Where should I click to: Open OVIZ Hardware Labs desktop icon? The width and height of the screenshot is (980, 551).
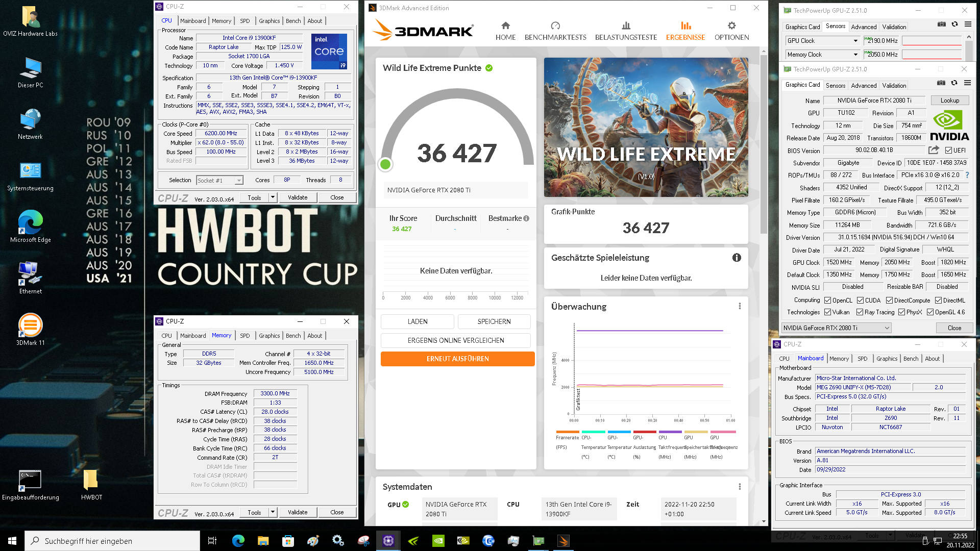(x=31, y=21)
